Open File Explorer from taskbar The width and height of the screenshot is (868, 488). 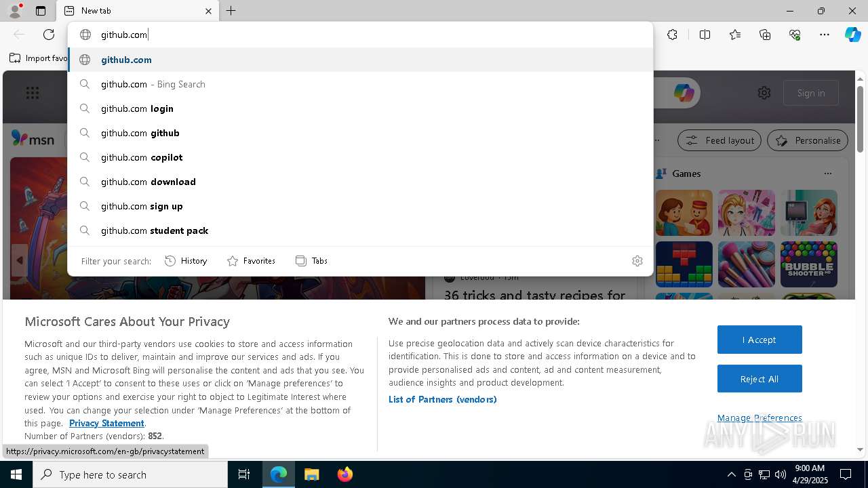[x=311, y=474]
